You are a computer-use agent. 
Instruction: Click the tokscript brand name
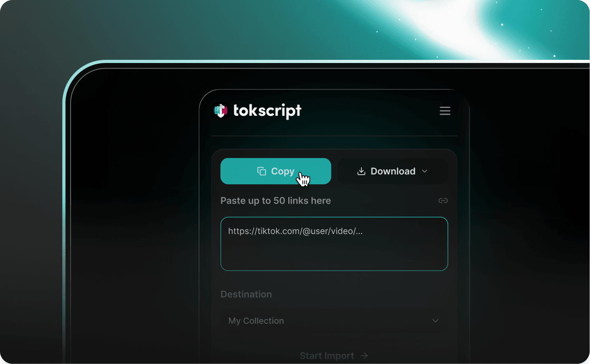267,111
